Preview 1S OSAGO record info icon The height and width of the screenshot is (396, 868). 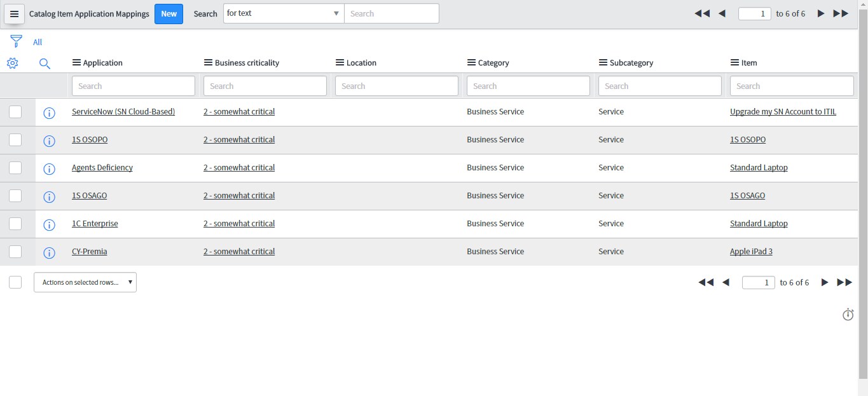click(49, 196)
